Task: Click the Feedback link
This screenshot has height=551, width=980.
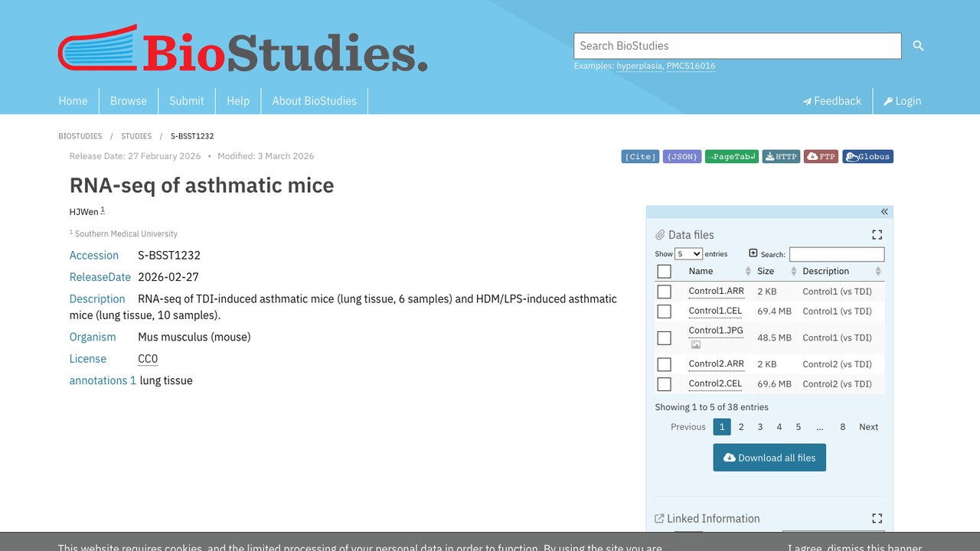Action: [x=832, y=101]
